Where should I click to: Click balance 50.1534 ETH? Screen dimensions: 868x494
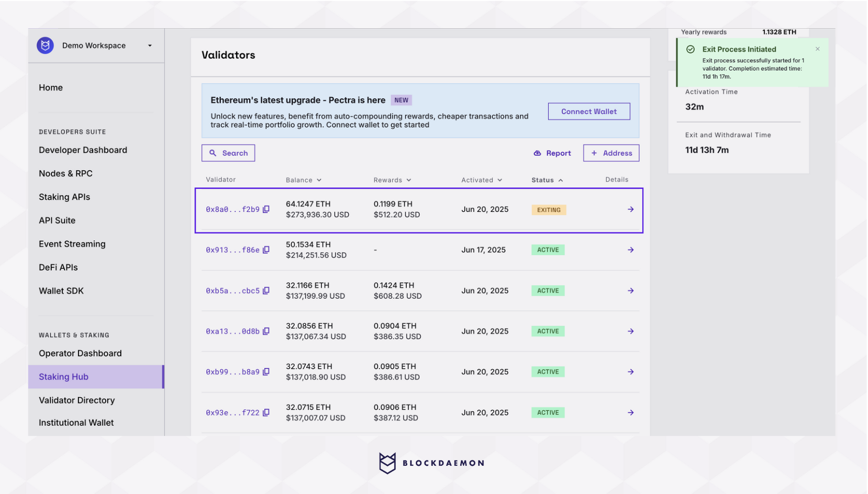pos(308,244)
